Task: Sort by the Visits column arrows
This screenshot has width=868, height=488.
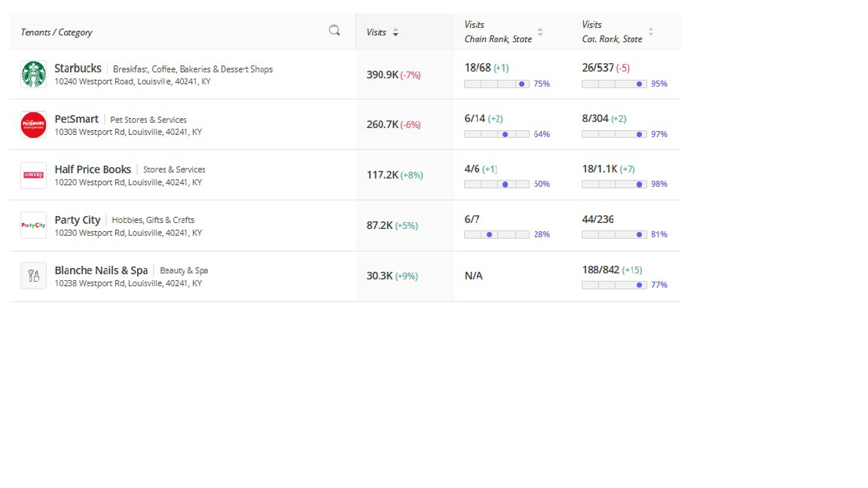Action: (396, 32)
